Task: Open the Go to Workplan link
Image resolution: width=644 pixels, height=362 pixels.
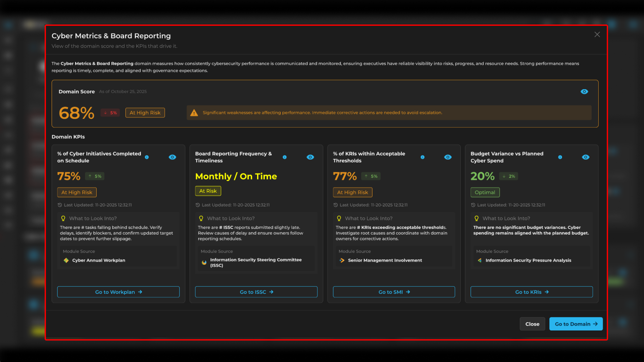Action: pyautogui.click(x=118, y=292)
